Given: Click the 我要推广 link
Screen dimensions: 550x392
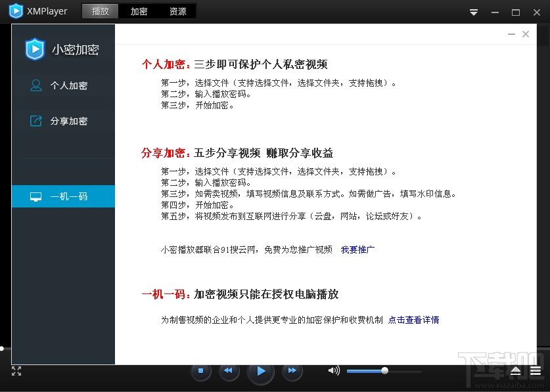Looking at the screenshot, I should click(x=357, y=250).
